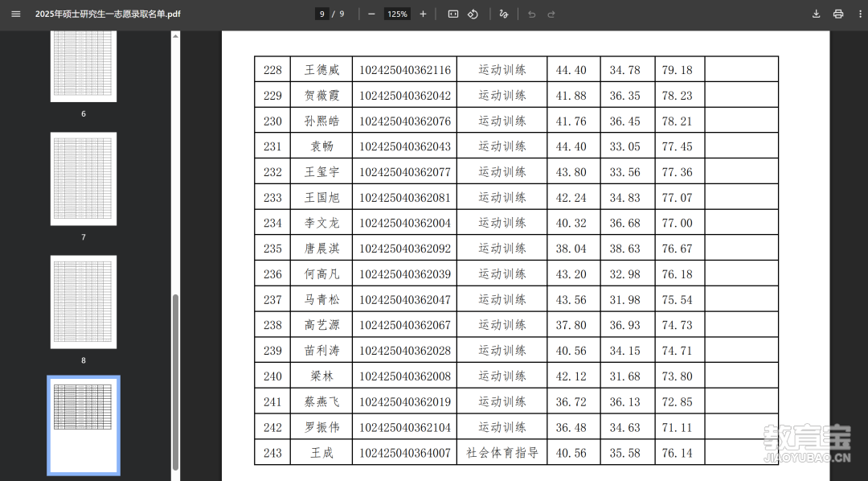
Task: Click score 36.72 in row 241
Action: click(x=571, y=401)
